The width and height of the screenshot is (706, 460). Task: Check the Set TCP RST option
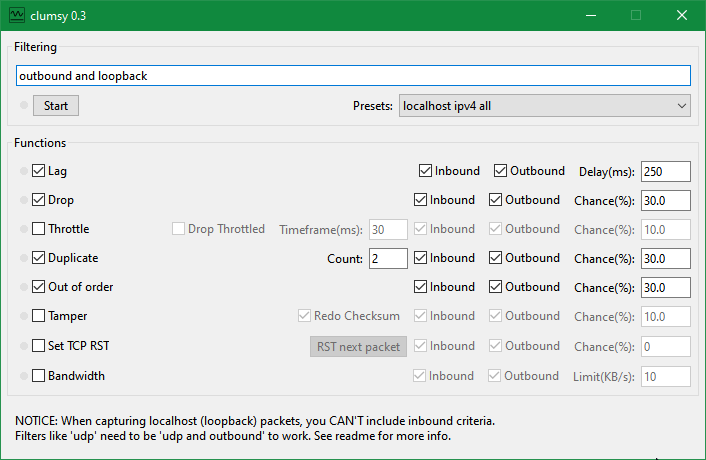tap(38, 346)
